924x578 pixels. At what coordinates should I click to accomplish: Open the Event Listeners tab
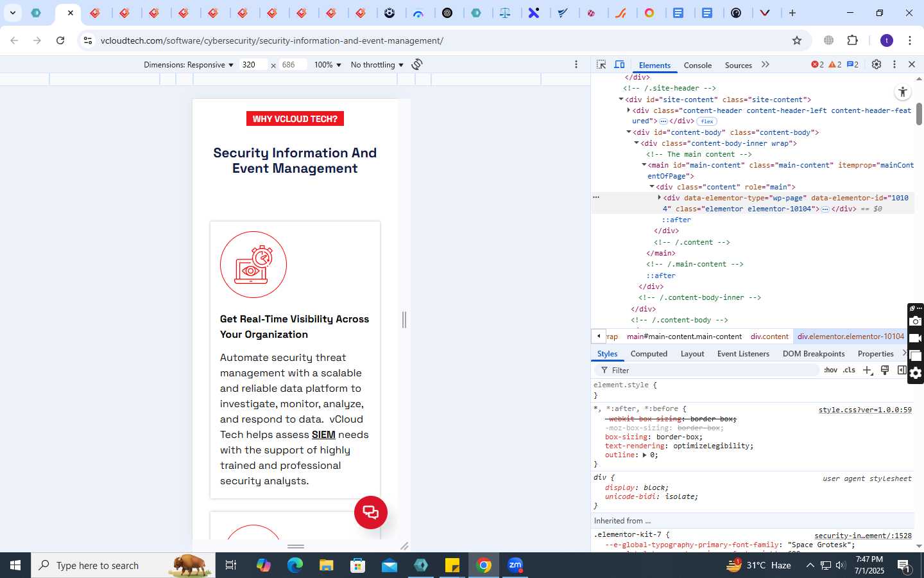pos(743,354)
